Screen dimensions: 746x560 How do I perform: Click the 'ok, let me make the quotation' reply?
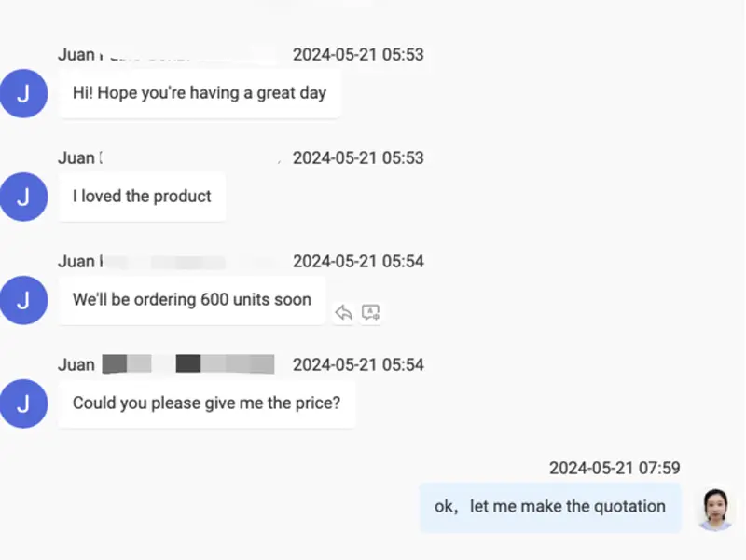pos(550,507)
